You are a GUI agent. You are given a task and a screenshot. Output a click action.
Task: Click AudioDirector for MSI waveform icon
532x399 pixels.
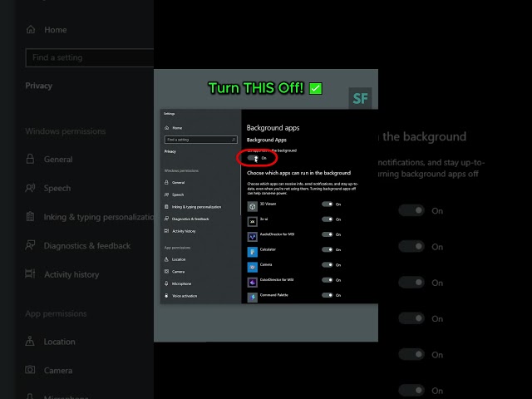(x=253, y=237)
